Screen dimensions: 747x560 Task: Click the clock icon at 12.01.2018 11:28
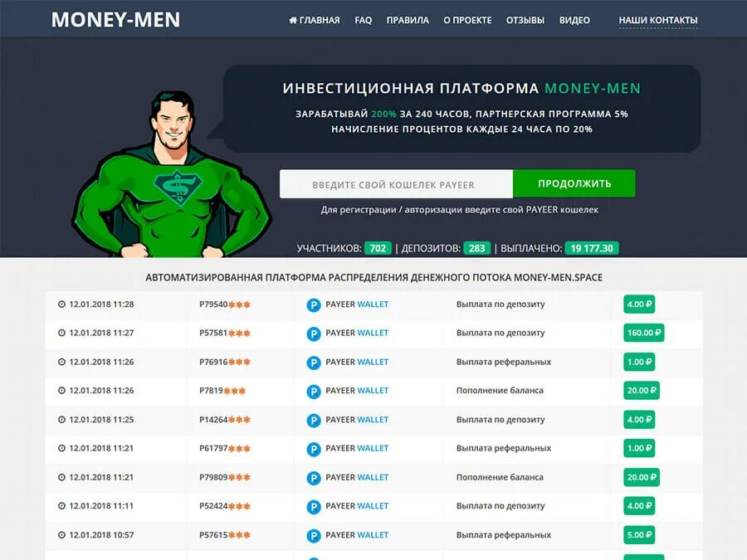(61, 304)
